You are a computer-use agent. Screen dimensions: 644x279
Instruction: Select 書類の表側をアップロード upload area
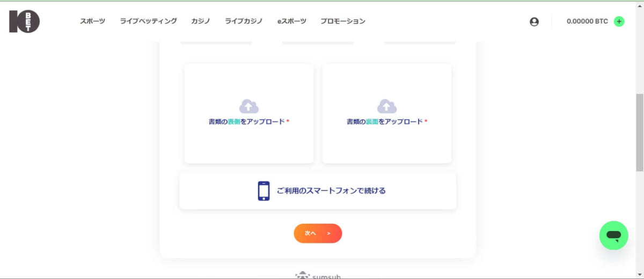(249, 113)
